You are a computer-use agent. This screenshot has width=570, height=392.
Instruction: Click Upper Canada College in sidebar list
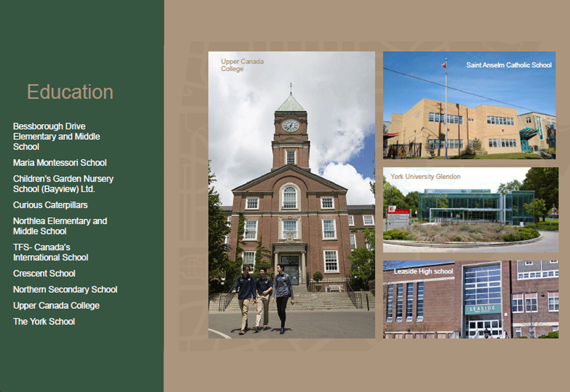click(56, 306)
